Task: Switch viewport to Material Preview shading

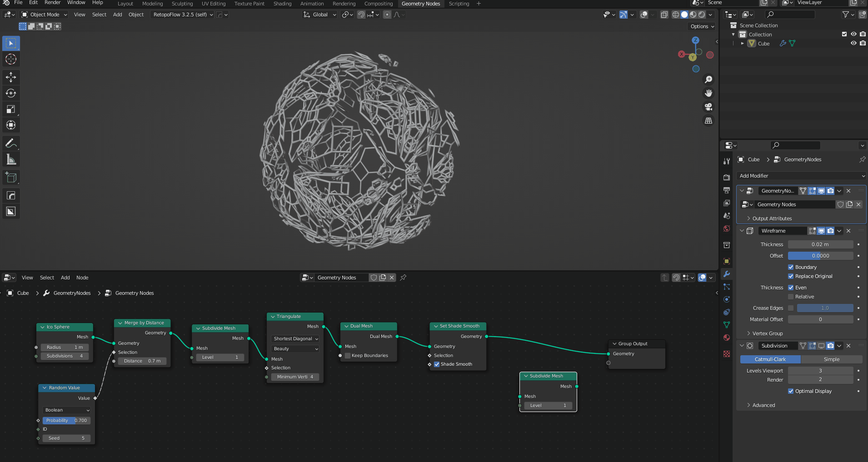Action: [693, 15]
